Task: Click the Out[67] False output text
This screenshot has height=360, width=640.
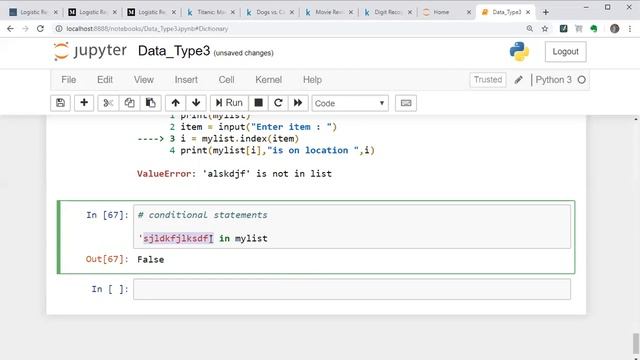Action: (x=151, y=260)
